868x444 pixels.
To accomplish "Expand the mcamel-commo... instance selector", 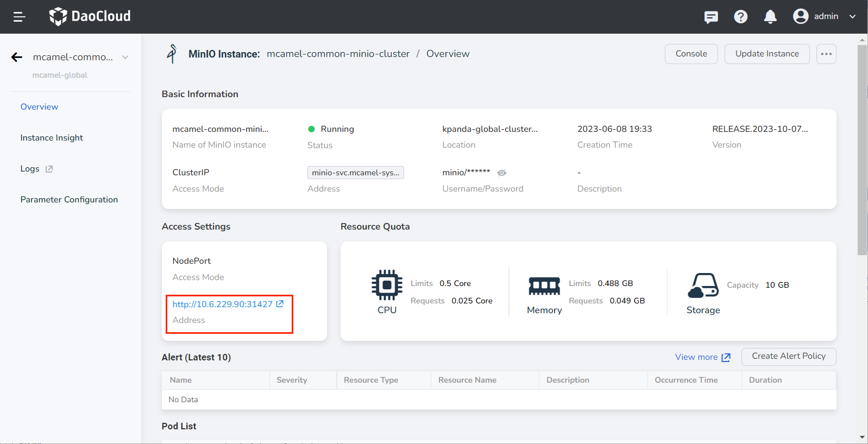I will [125, 57].
